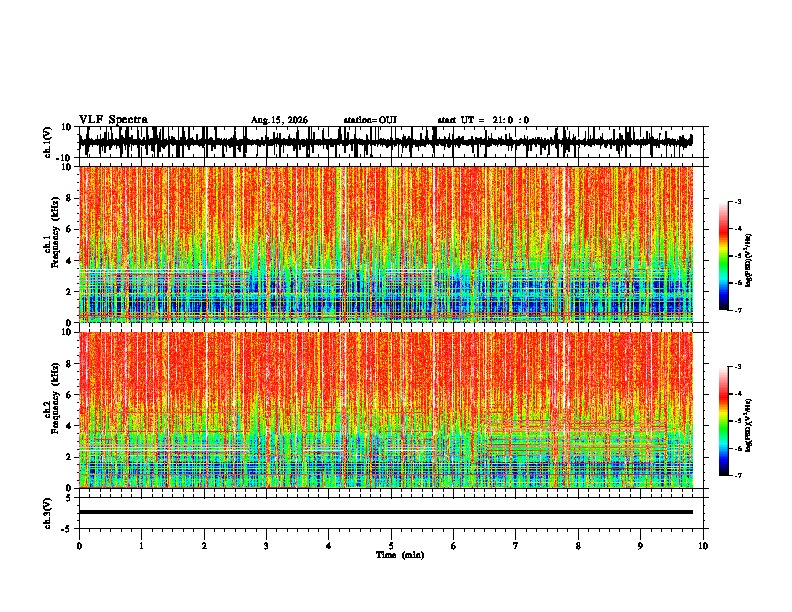Viewport: 792px width, 612px height.
Task: Click the ch.1 "Frequency (kHz)" axis label
Action: (x=55, y=233)
